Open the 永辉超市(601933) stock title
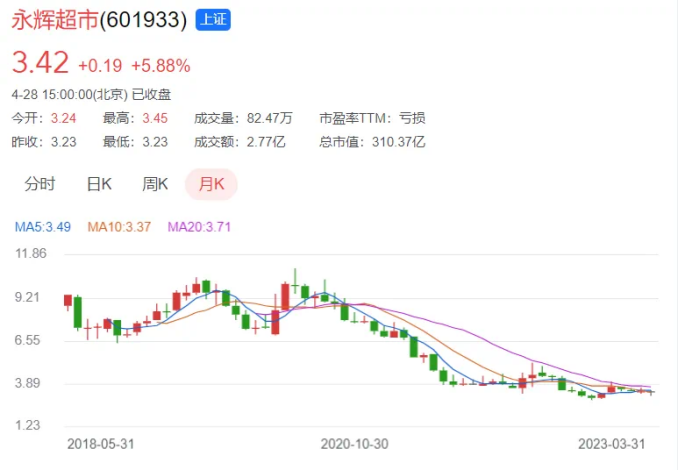Screen dimensions: 678x470 99,20
